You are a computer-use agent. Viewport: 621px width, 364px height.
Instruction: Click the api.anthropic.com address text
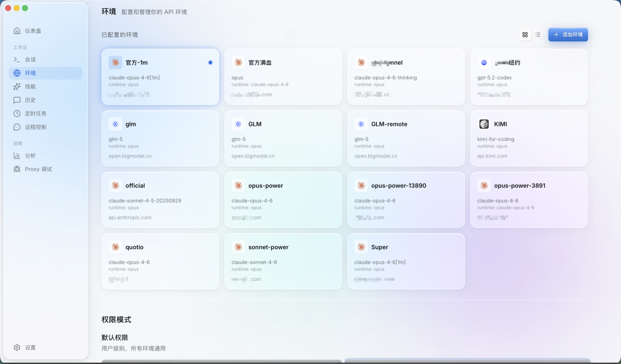pyautogui.click(x=130, y=217)
